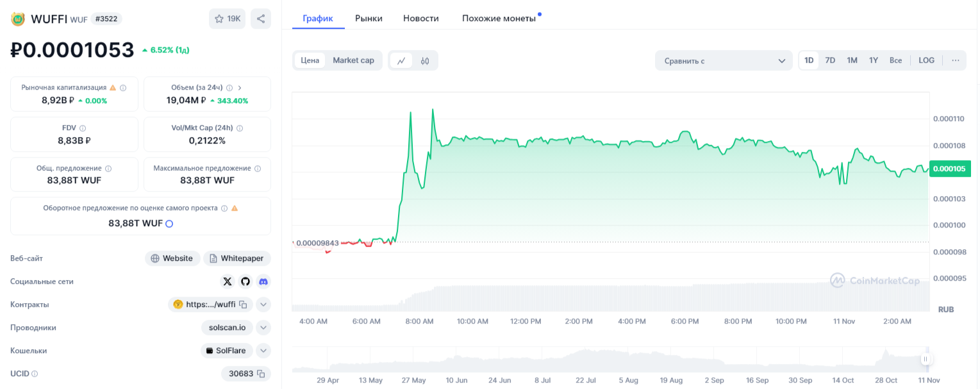
Task: Show 24h volume info icon
Action: [229, 88]
